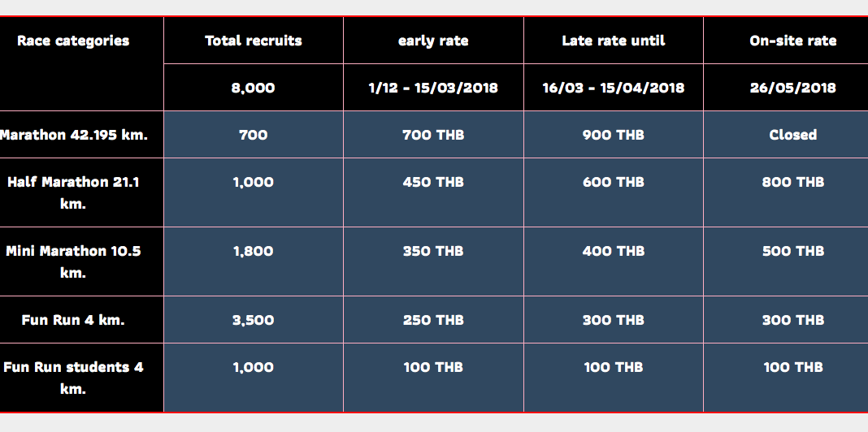Select the Total recruits column header

pos(254,41)
